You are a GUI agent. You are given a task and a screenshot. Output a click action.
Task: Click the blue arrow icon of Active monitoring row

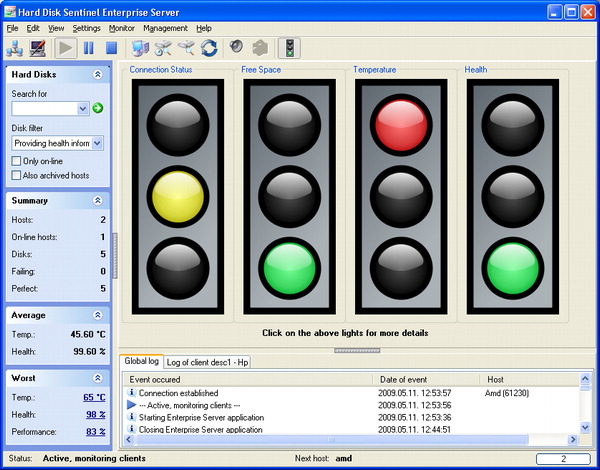131,405
